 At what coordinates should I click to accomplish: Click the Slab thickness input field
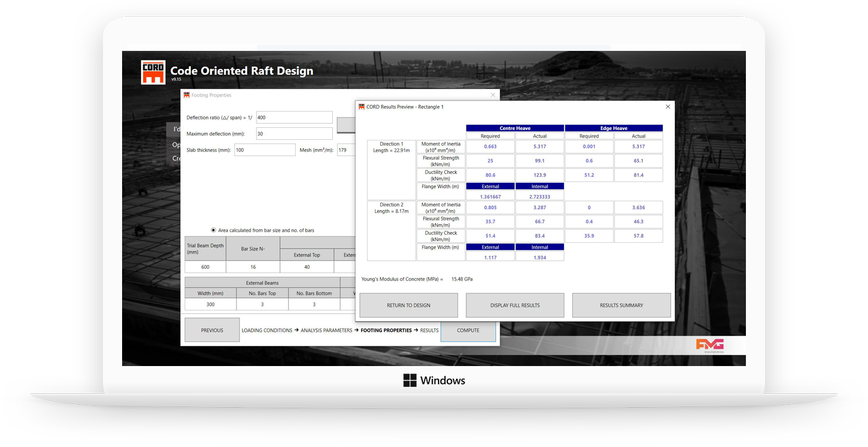pos(264,150)
